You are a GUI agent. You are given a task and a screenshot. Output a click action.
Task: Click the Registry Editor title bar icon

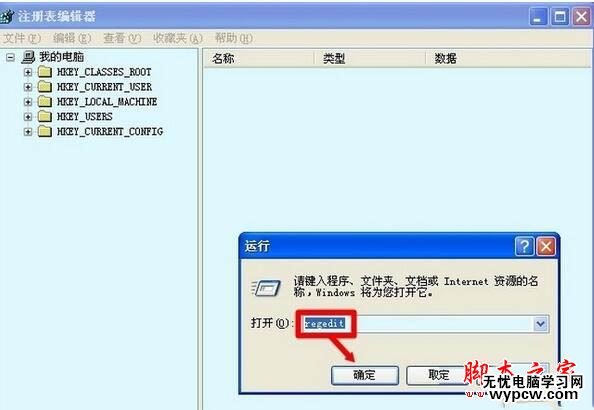click(x=7, y=16)
